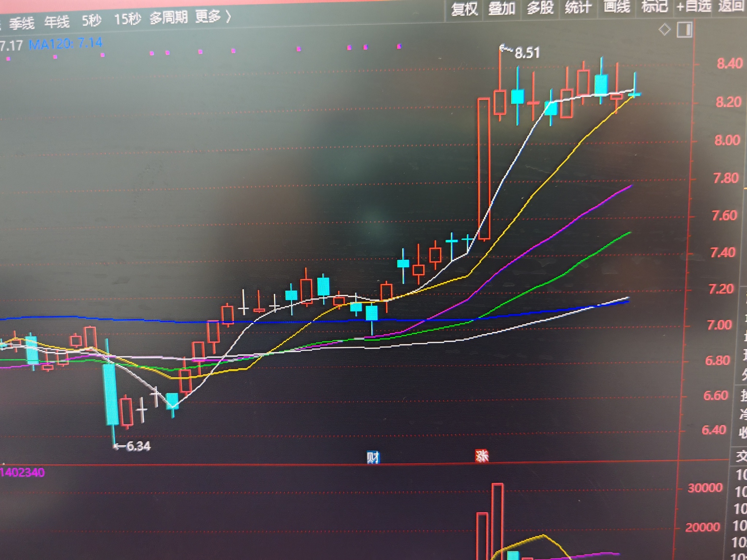Select the 标记 mark button

point(655,6)
